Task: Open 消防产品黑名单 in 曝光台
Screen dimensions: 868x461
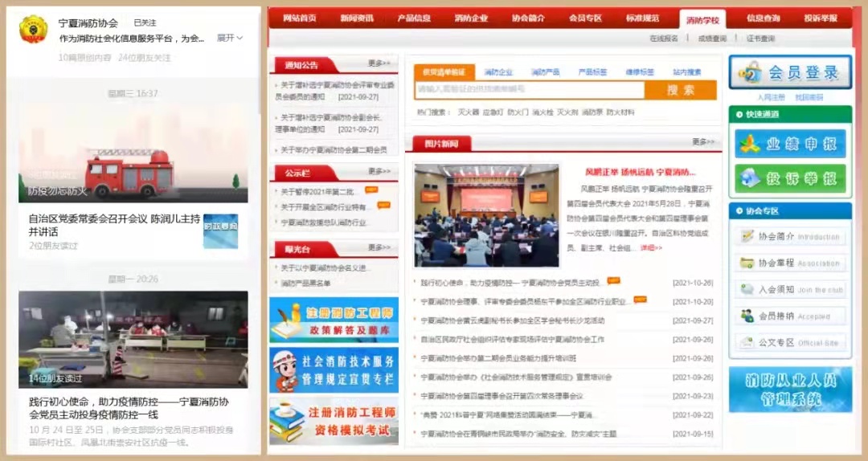Action: pyautogui.click(x=305, y=284)
